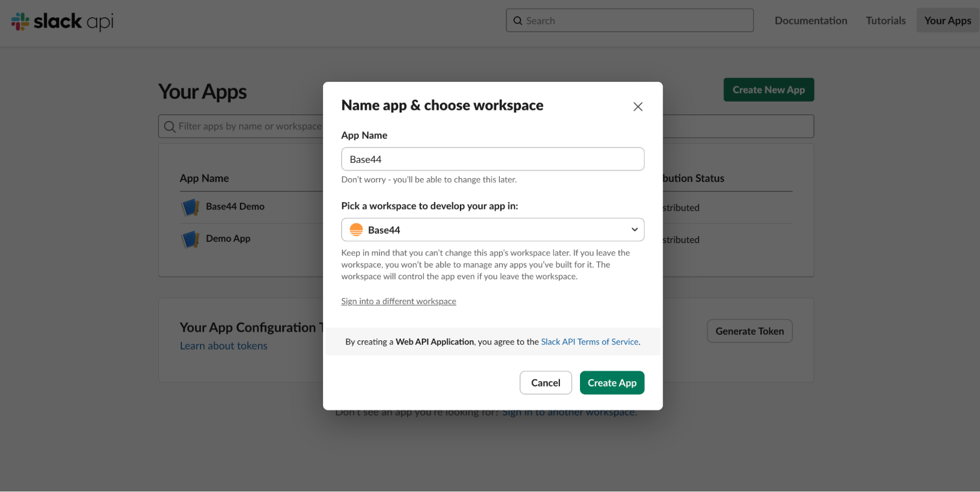Open the Base44 workspace selector
The height and width of the screenshot is (492, 980).
(x=492, y=230)
